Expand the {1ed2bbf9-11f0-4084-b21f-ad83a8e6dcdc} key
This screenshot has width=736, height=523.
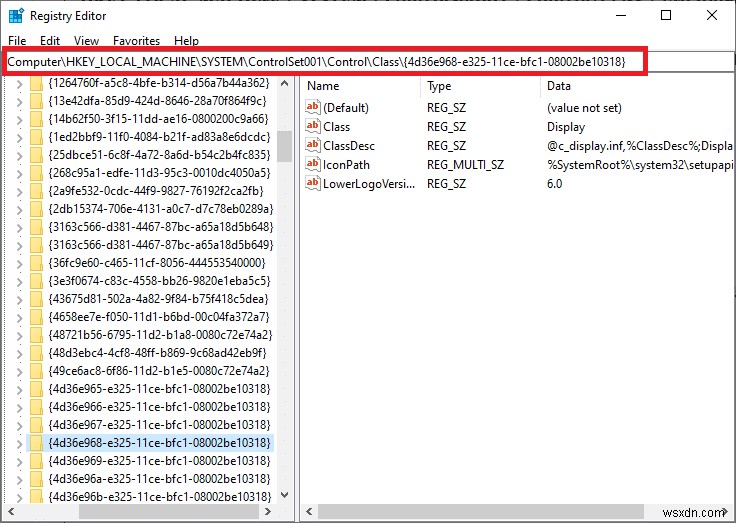point(19,138)
